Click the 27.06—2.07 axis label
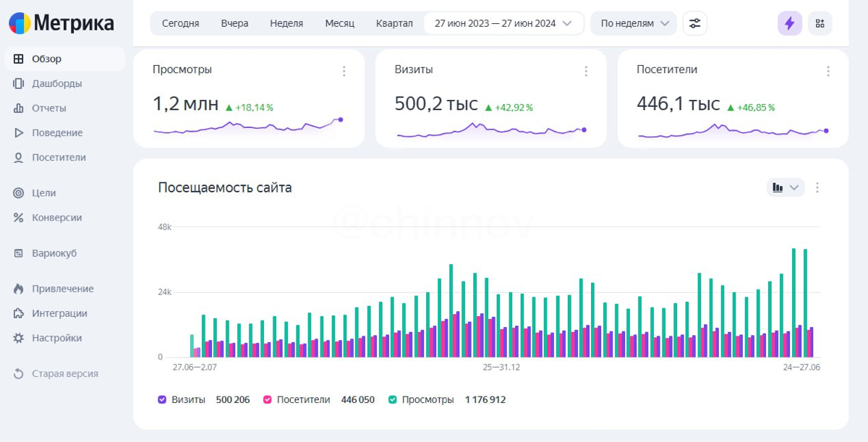 [195, 367]
